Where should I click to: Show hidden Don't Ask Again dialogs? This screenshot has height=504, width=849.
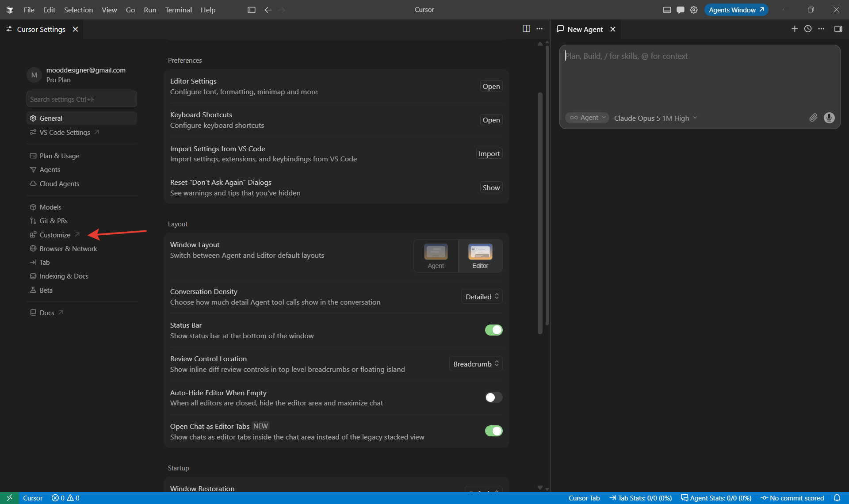[x=491, y=187]
